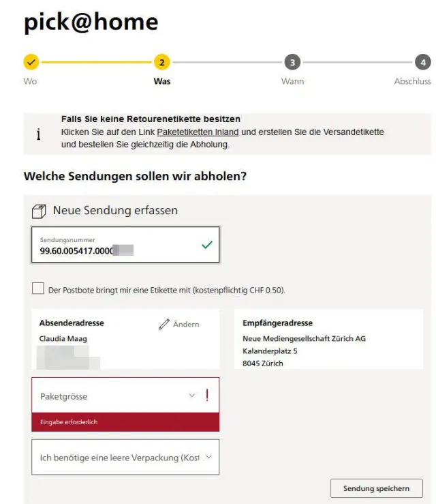The width and height of the screenshot is (436, 504).
Task: Click the red exclamation mark in Paketgrösse
Action: click(x=207, y=396)
